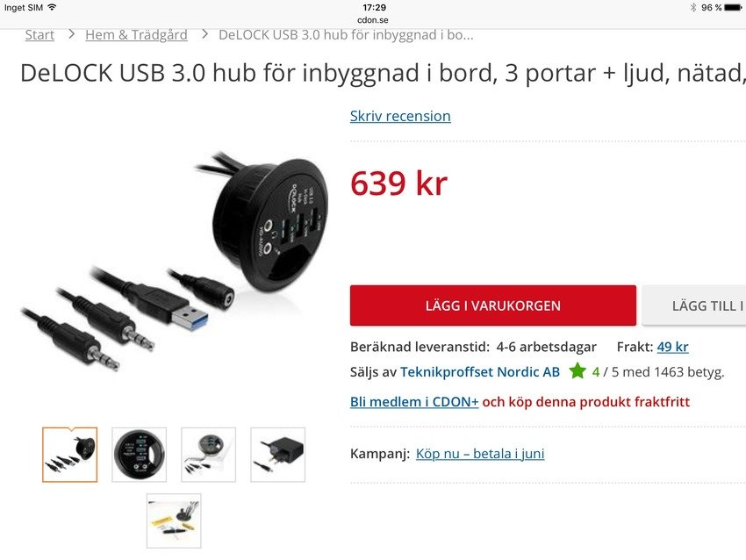Image resolution: width=746 pixels, height=560 pixels.
Task: Open the Start breadcrumb link
Action: point(39,35)
